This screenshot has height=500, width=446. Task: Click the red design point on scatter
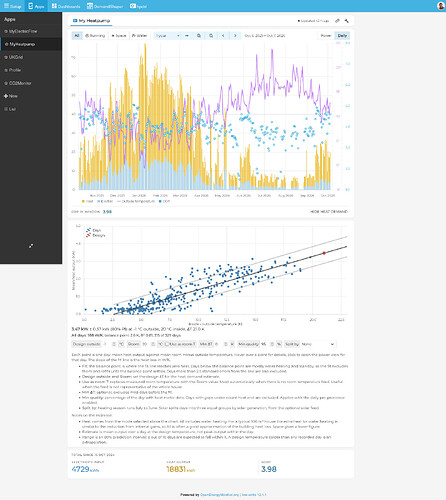[x=324, y=253]
